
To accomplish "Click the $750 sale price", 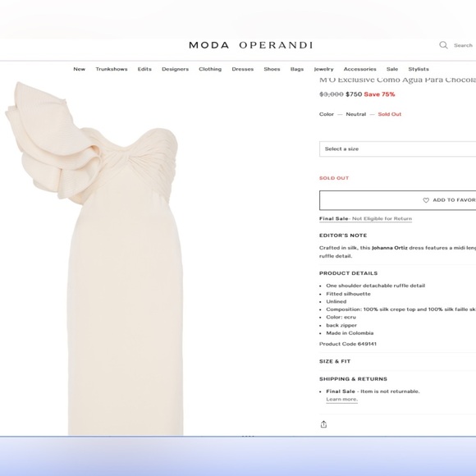I will click(x=354, y=94).
